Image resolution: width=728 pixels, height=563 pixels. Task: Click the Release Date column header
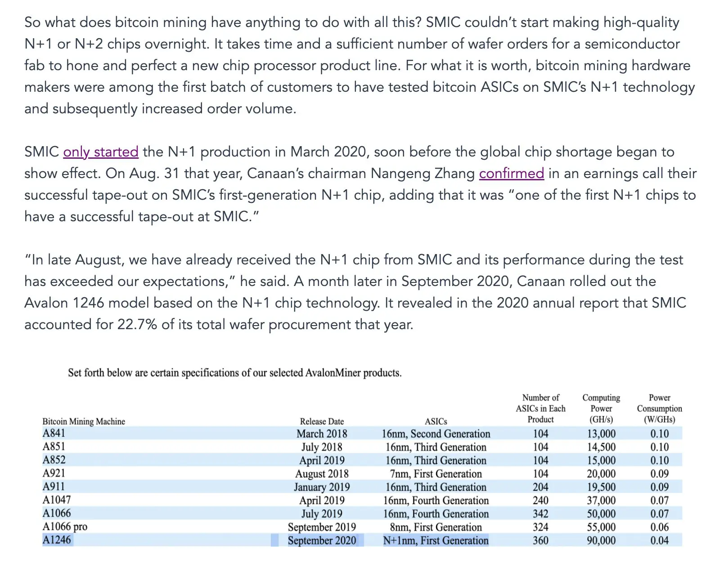322,421
